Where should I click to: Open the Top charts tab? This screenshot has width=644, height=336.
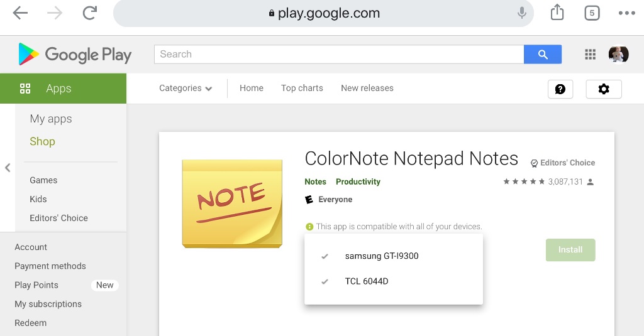coord(302,88)
